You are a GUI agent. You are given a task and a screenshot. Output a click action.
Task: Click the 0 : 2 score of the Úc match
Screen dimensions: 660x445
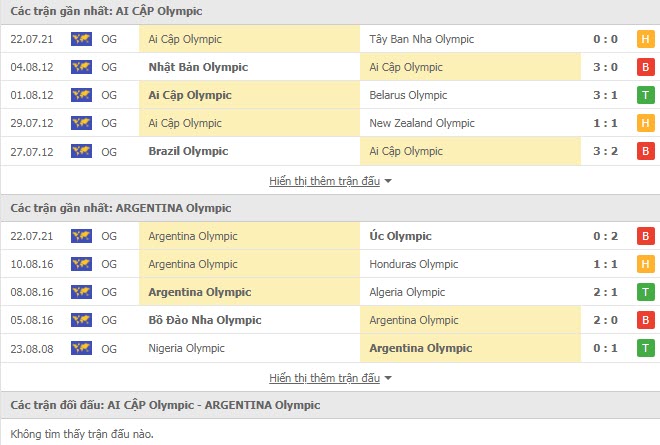tap(606, 237)
